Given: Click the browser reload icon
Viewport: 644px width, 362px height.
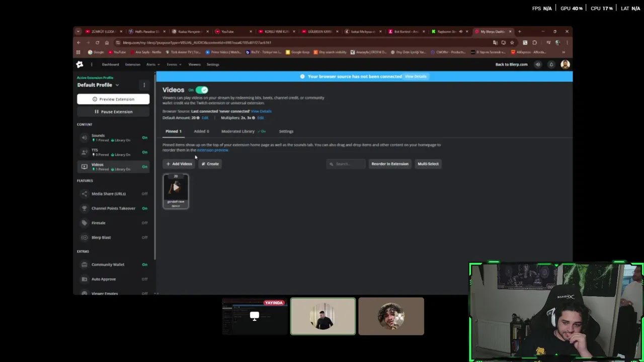Looking at the screenshot, I should click(97, 43).
